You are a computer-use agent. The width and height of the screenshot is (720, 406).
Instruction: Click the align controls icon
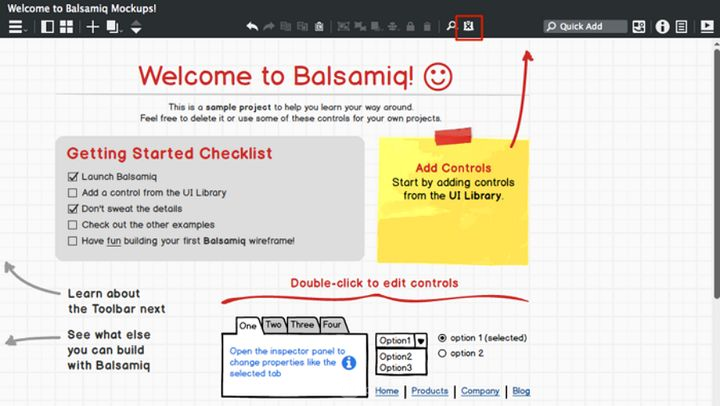click(393, 26)
